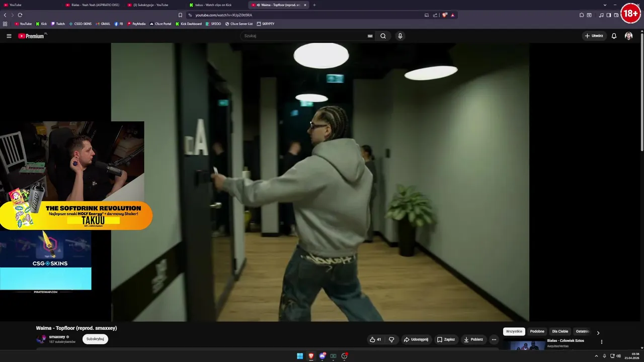Bookmark this page icon in address bar
This screenshot has height=362, width=644.
pyautogui.click(x=180, y=15)
